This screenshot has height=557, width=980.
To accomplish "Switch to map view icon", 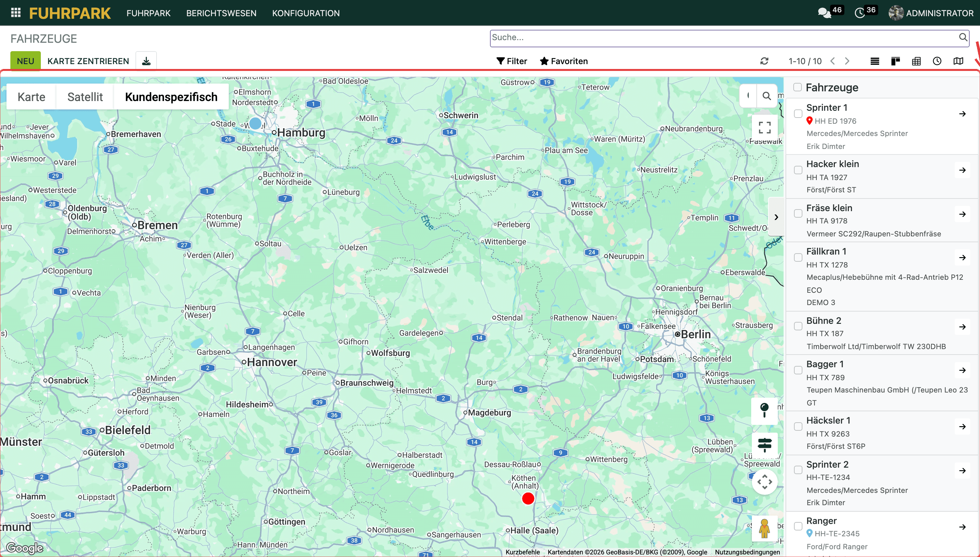I will coord(958,61).
